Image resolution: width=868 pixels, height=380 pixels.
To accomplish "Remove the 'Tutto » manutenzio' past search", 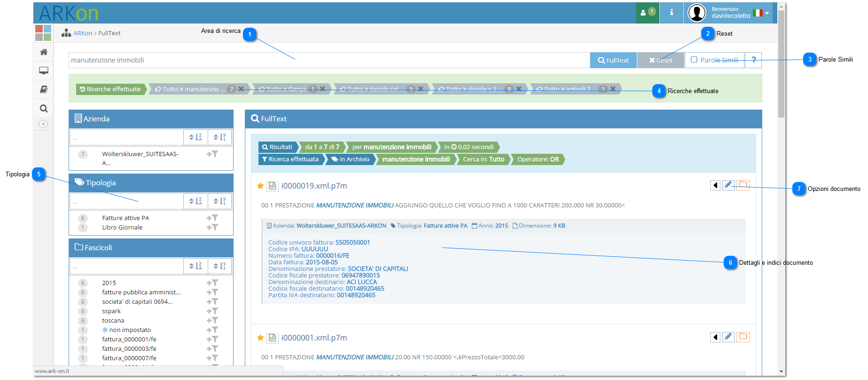I will coord(241,89).
